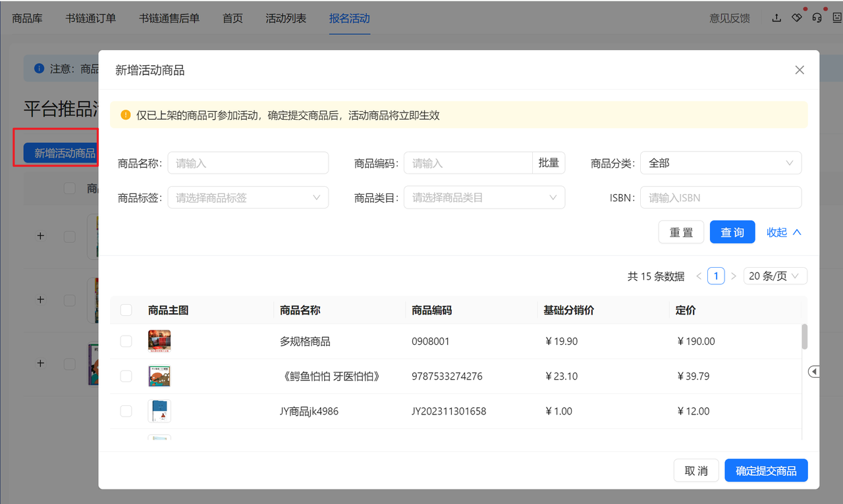This screenshot has width=843, height=504.
Task: Click the 批量 button beside 商品编码
Action: click(x=549, y=163)
